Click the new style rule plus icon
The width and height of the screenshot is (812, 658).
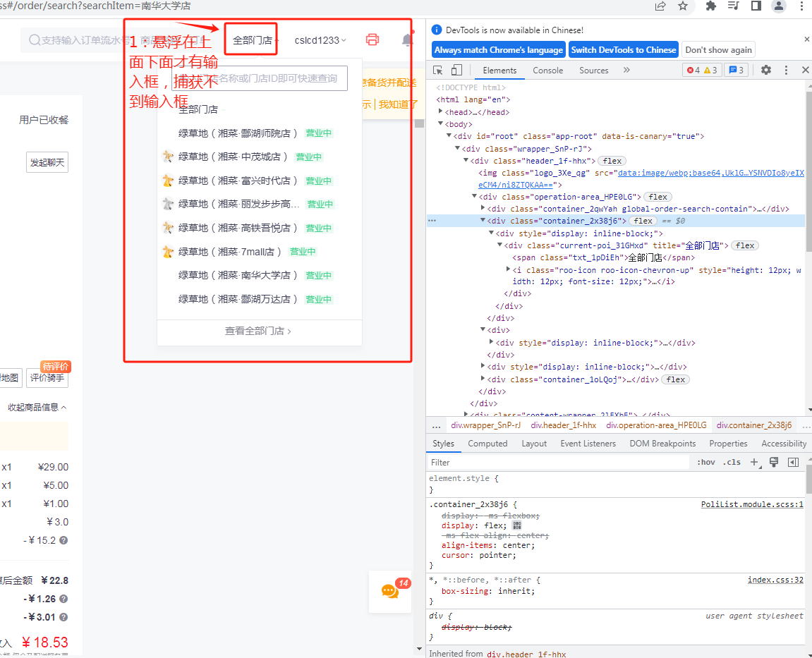[x=754, y=463]
